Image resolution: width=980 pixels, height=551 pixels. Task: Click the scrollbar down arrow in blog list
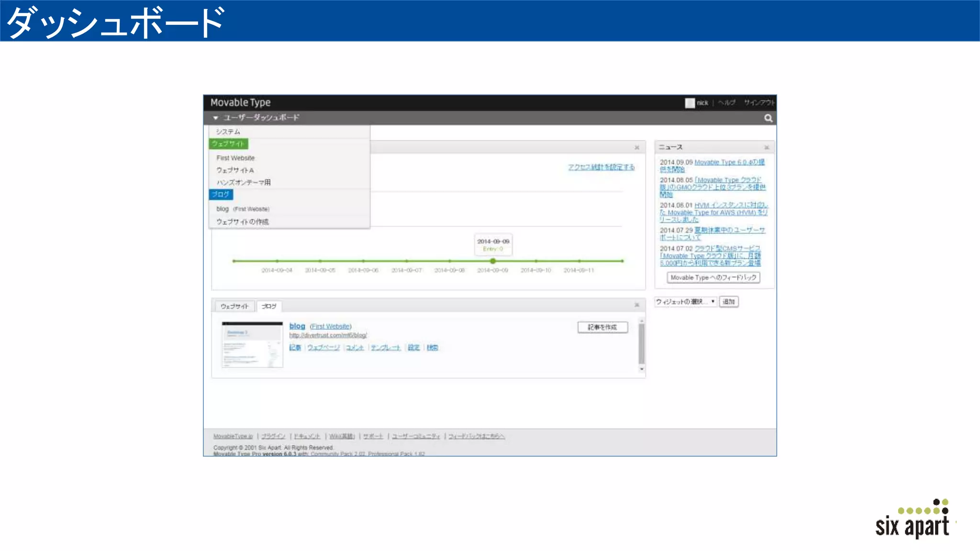pos(642,369)
